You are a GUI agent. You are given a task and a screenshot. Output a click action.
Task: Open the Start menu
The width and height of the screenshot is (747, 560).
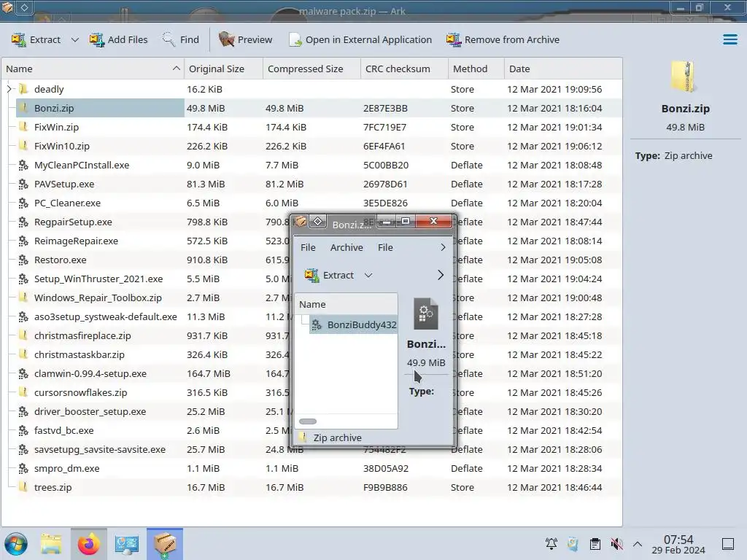(x=16, y=544)
